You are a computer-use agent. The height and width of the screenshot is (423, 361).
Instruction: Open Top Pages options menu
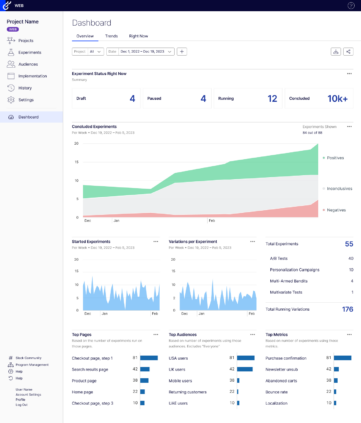(x=156, y=335)
